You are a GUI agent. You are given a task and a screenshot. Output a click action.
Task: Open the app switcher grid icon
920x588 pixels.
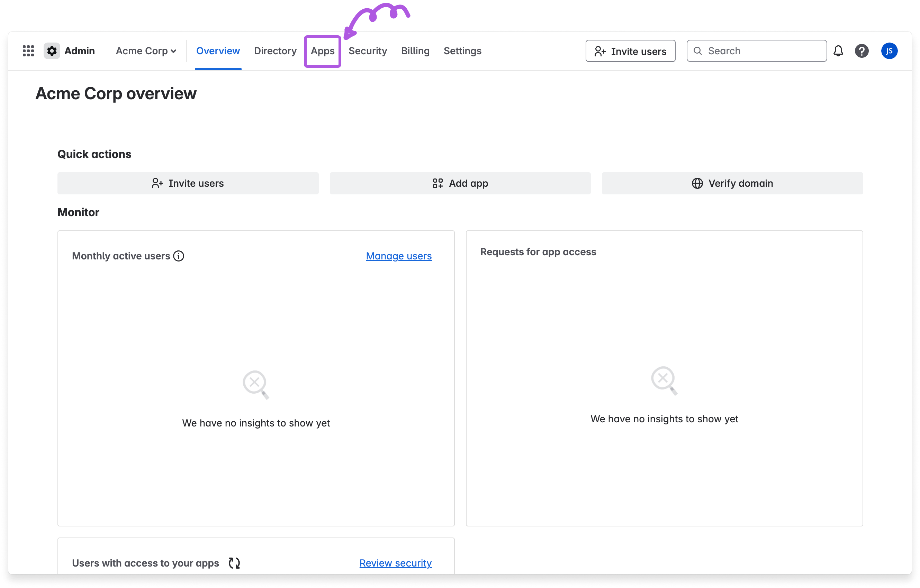pos(28,51)
